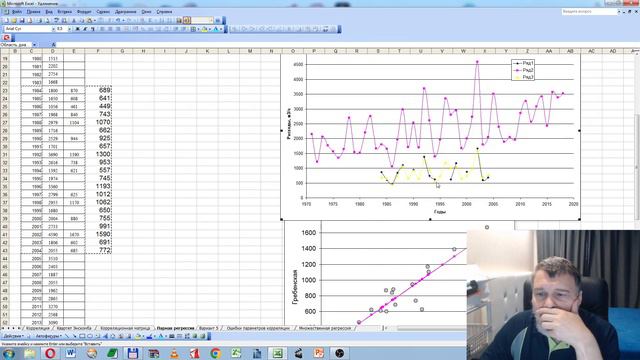Open the Undo history dropdown arrow
Screen dimensions: 640x360
click(123, 20)
